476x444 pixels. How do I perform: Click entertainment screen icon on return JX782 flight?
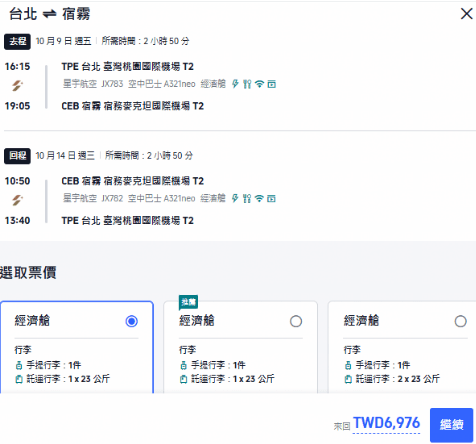tap(272, 199)
